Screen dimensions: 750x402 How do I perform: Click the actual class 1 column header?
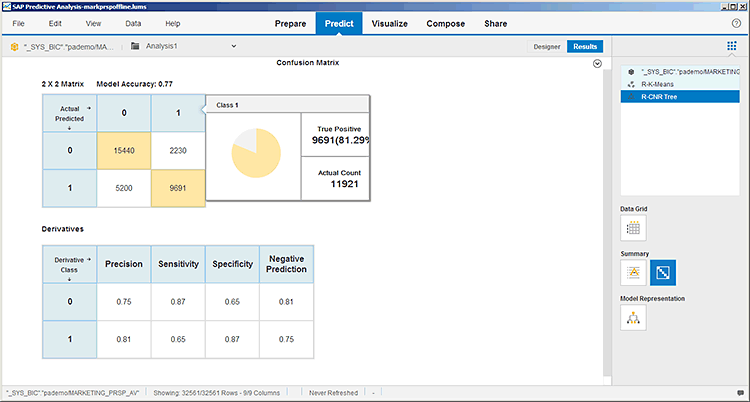click(178, 113)
